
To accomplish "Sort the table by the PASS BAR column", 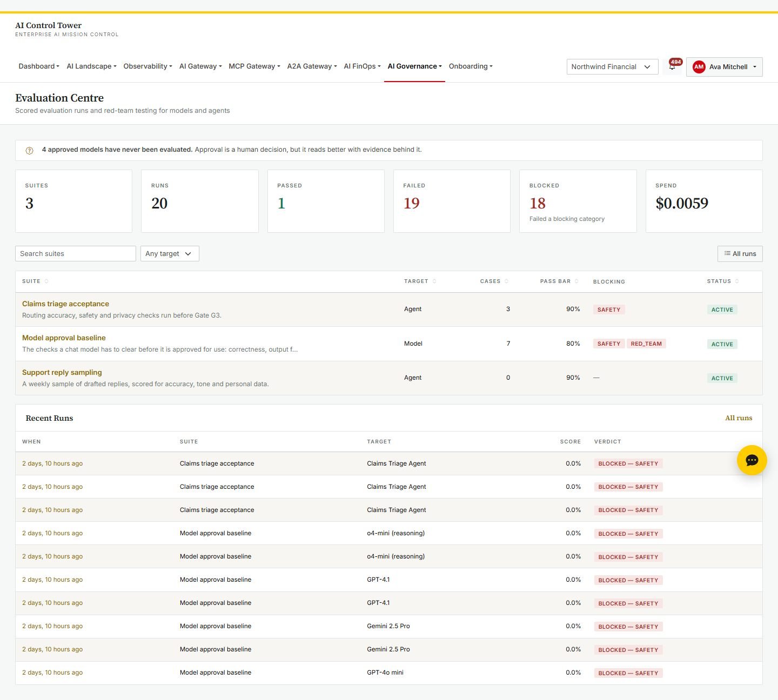I will (x=559, y=281).
